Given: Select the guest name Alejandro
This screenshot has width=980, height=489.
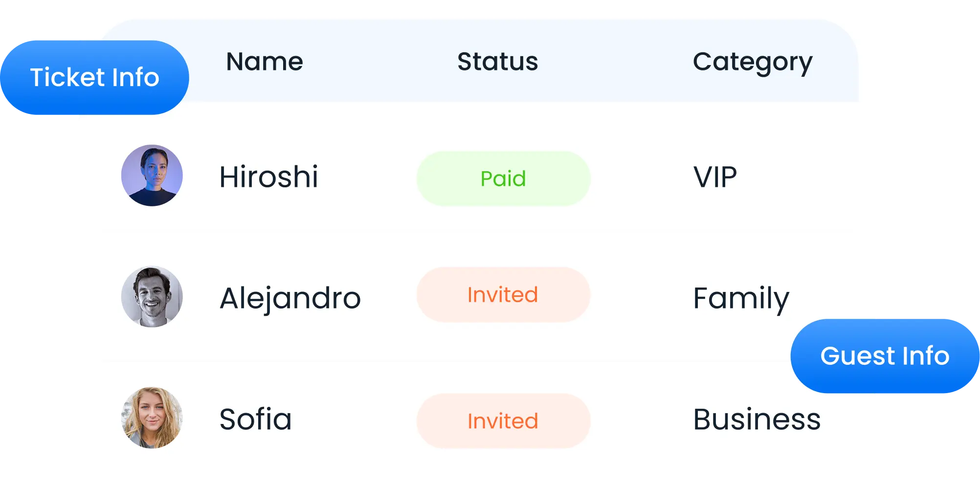Looking at the screenshot, I should [290, 298].
